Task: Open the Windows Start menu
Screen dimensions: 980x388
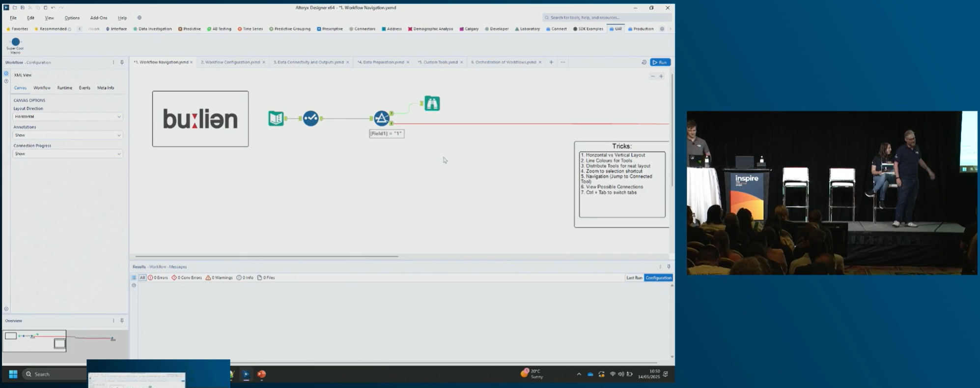Action: [13, 374]
